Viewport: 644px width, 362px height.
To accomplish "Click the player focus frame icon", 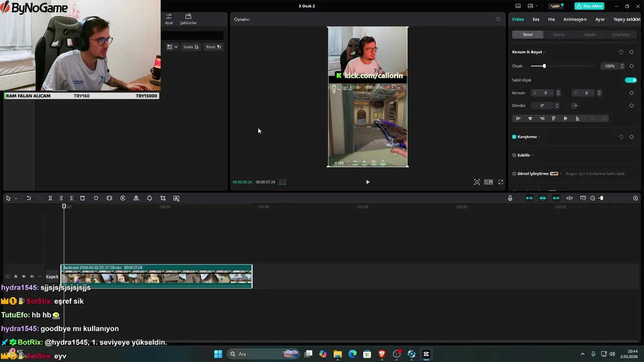I will [x=477, y=182].
